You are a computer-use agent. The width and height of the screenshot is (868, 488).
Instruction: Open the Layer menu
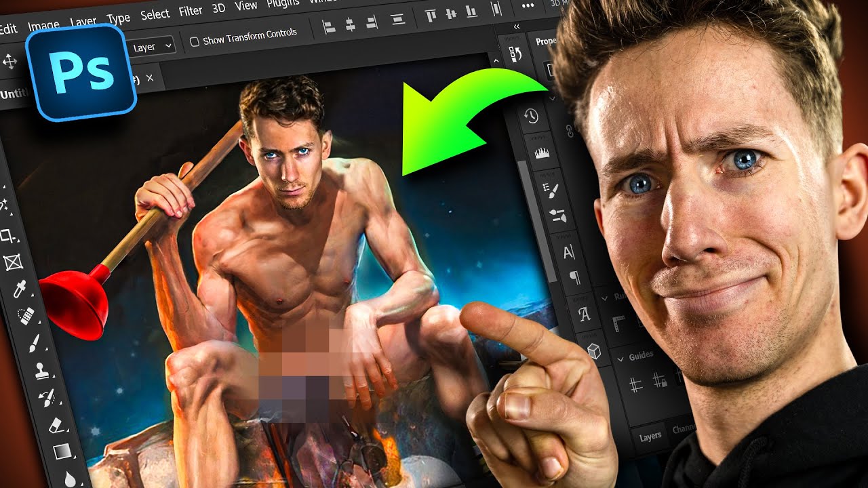[83, 22]
